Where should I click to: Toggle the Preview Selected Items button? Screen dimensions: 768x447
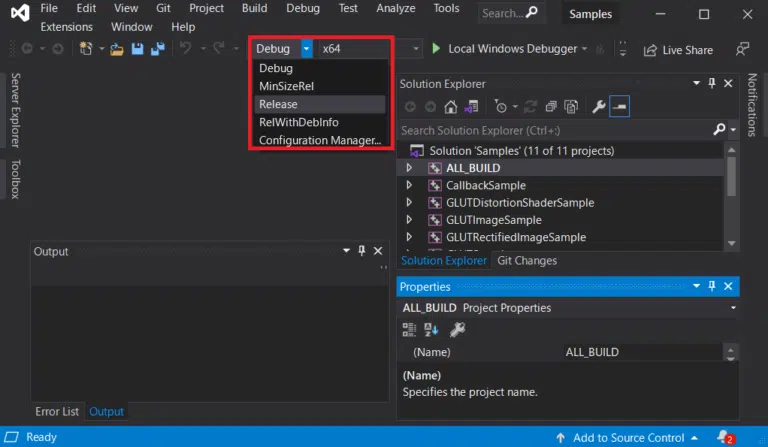[x=620, y=107]
